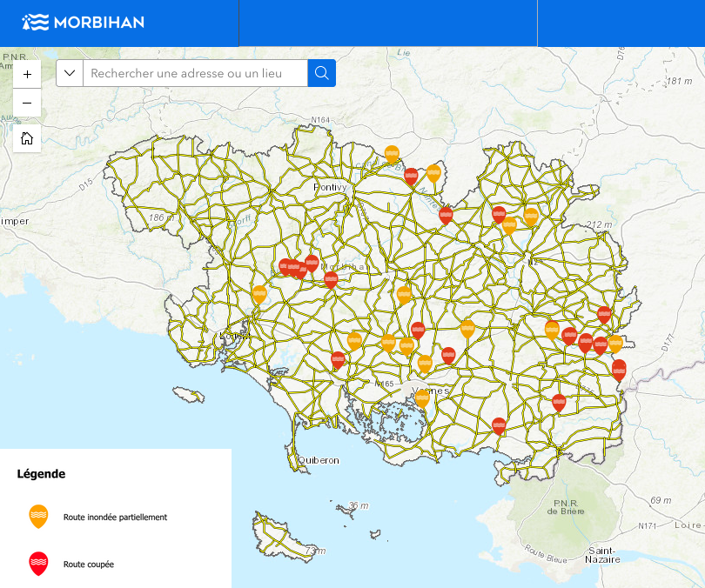Zoom out with the minus button
This screenshot has height=588, width=705.
(26, 103)
